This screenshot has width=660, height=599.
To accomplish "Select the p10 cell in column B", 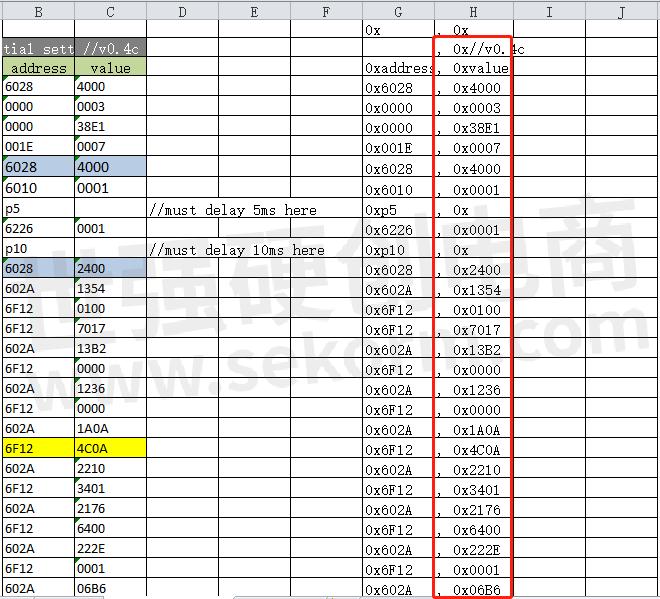I will coord(38,249).
